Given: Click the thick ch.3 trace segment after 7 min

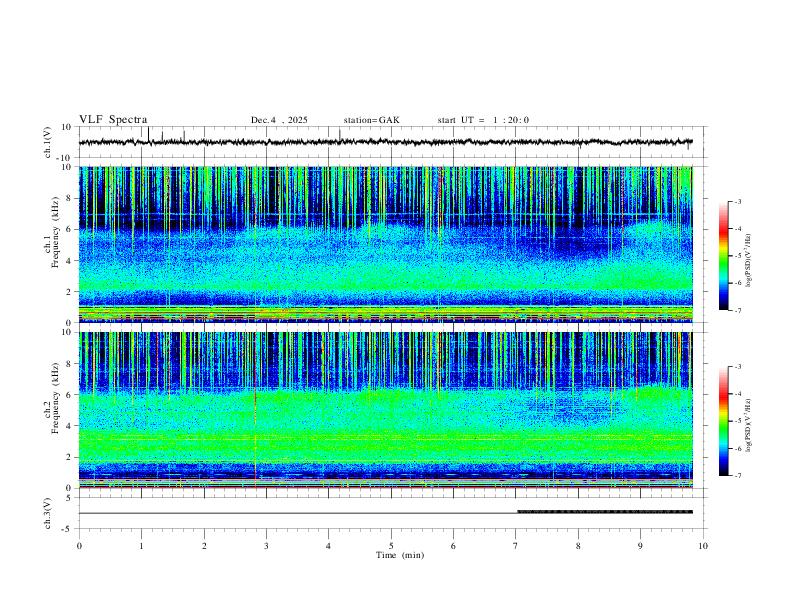Looking at the screenshot, I should click(x=605, y=512).
